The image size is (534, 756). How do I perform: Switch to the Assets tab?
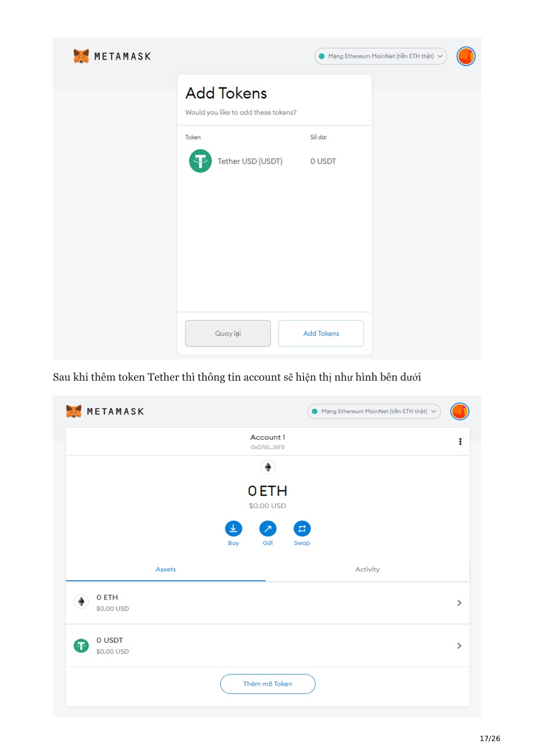(166, 569)
